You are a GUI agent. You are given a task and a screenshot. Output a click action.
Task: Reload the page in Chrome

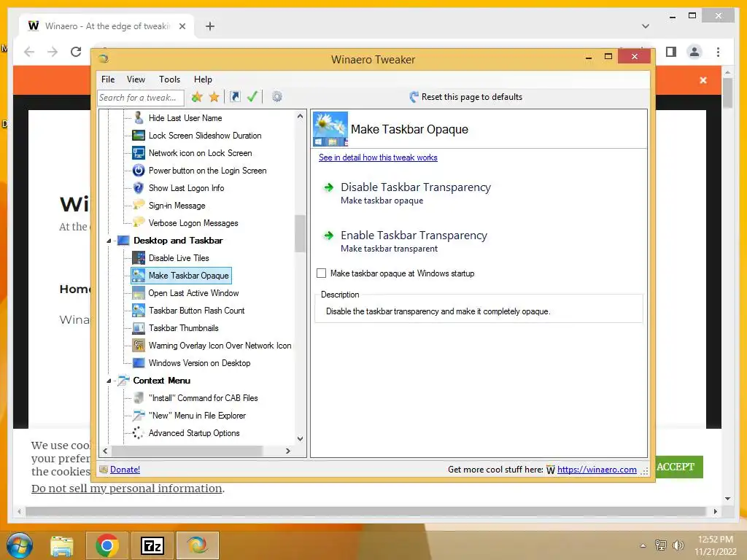76,52
